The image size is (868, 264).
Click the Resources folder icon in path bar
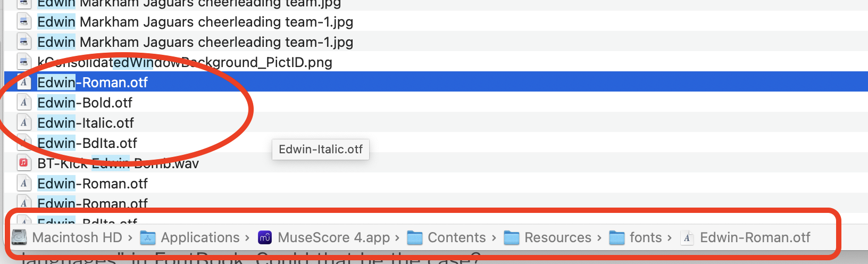coord(511,237)
